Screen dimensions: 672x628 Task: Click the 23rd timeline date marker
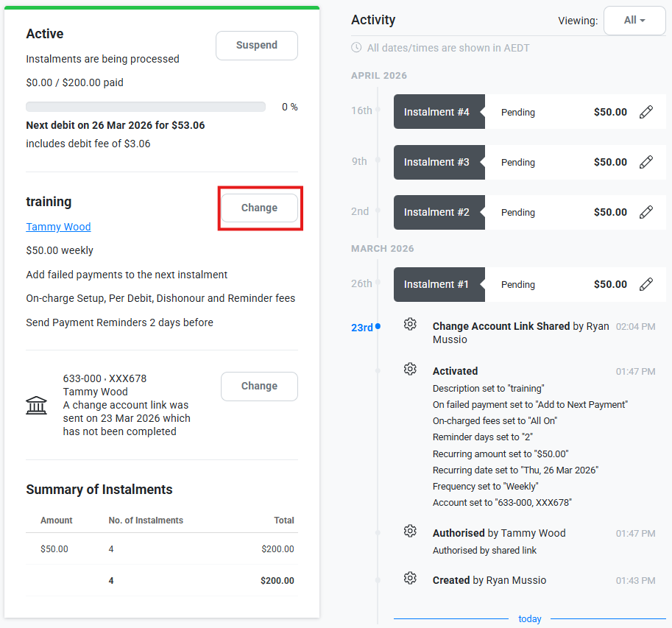click(x=362, y=328)
